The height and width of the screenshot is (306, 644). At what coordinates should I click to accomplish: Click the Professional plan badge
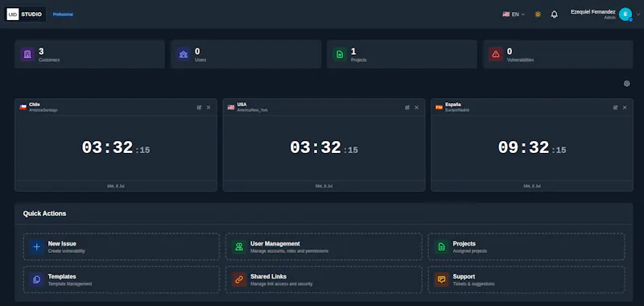coord(63,14)
